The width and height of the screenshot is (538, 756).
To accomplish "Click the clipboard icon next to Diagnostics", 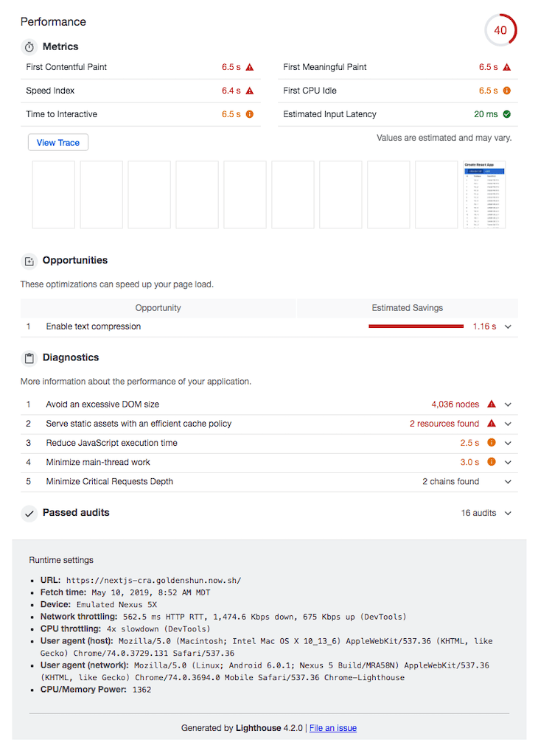I will tap(29, 357).
